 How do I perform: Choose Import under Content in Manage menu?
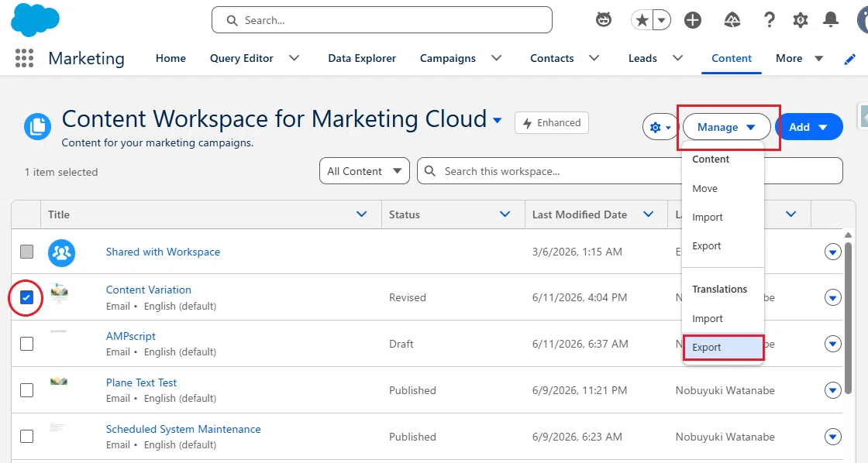pyautogui.click(x=723, y=218)
